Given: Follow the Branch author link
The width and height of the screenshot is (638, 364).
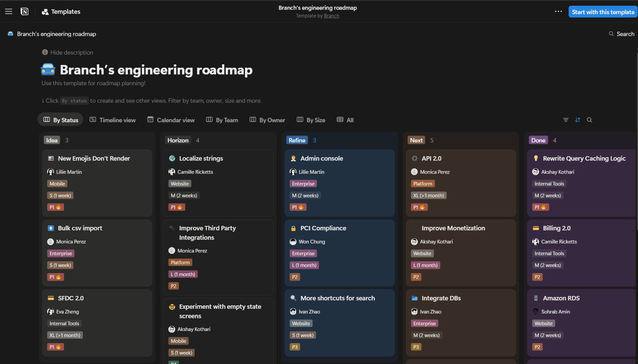Looking at the screenshot, I should 332,16.
